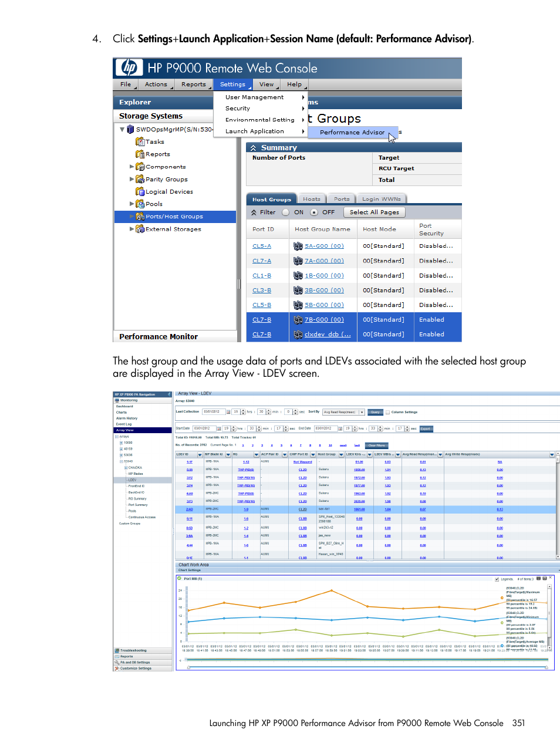Click the chart timeline range slider
Screen dimensions: 560x746
[369, 667]
